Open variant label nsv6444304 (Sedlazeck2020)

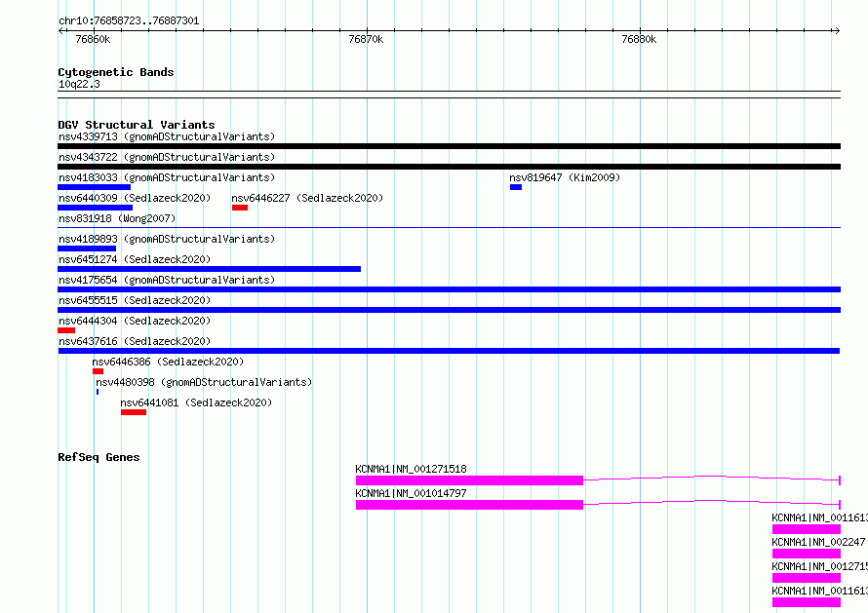coord(135,321)
